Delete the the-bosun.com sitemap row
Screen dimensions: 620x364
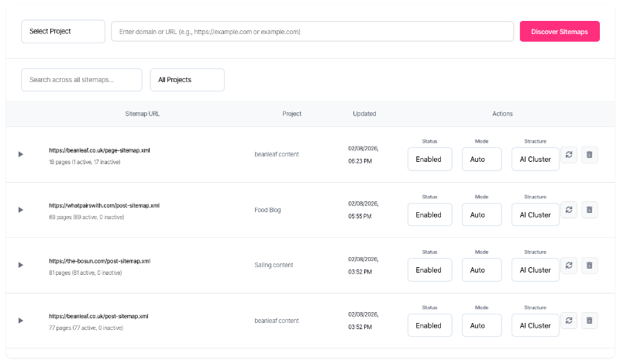[x=589, y=266]
